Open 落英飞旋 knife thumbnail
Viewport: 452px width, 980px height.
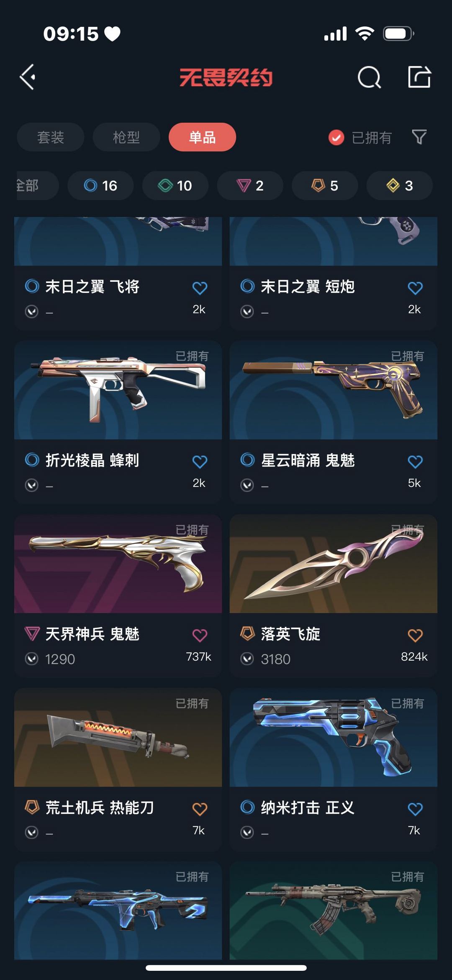[334, 563]
